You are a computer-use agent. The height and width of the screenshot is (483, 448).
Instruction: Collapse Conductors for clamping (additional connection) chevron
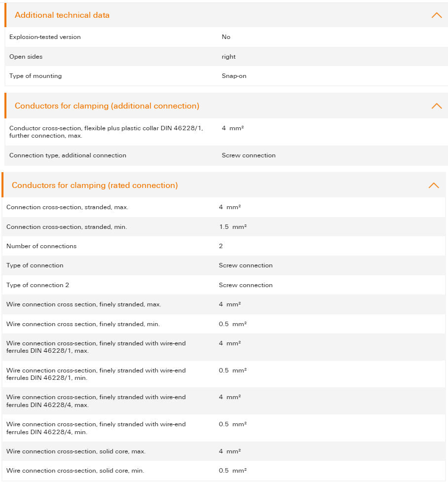tap(436, 106)
